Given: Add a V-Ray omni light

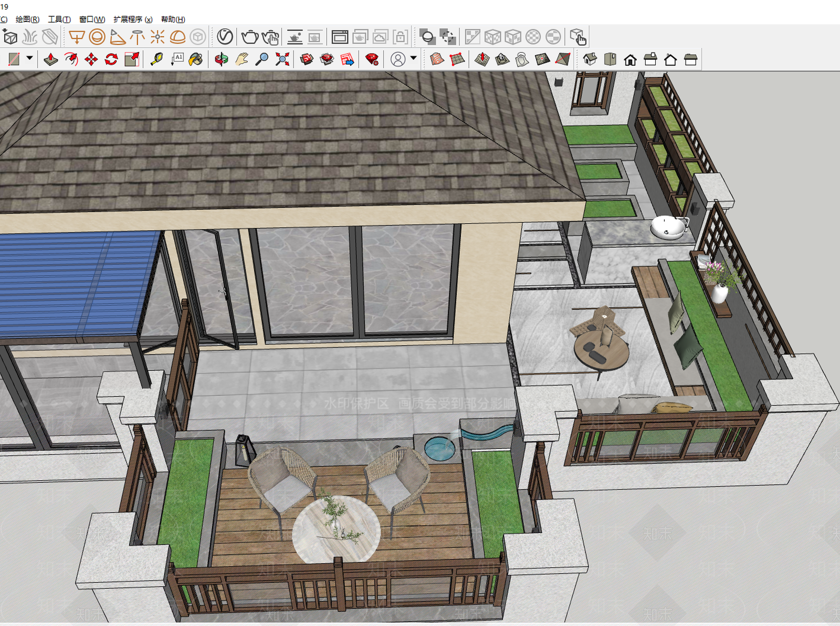Looking at the screenshot, I should pyautogui.click(x=157, y=37).
